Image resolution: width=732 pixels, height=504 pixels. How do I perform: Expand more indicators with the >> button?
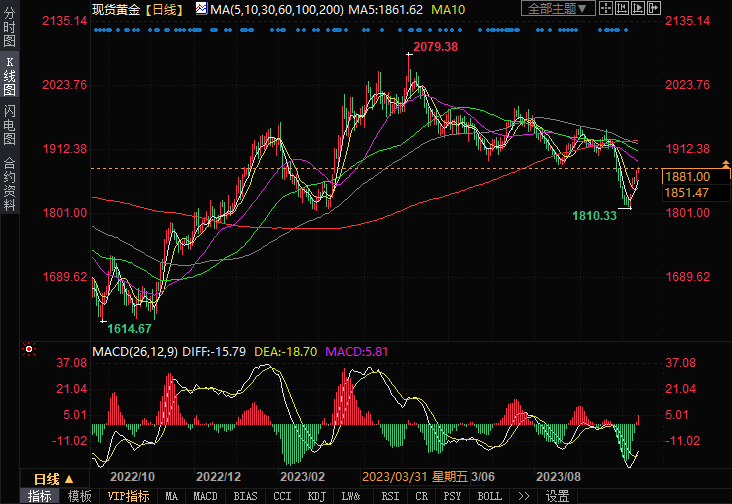pyautogui.click(x=523, y=496)
